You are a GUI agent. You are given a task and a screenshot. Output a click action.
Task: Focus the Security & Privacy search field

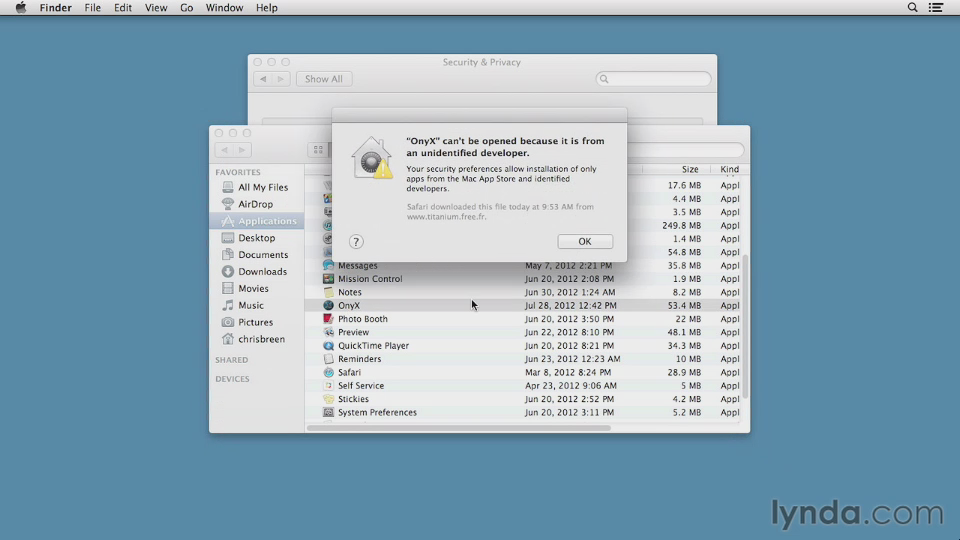(x=653, y=79)
